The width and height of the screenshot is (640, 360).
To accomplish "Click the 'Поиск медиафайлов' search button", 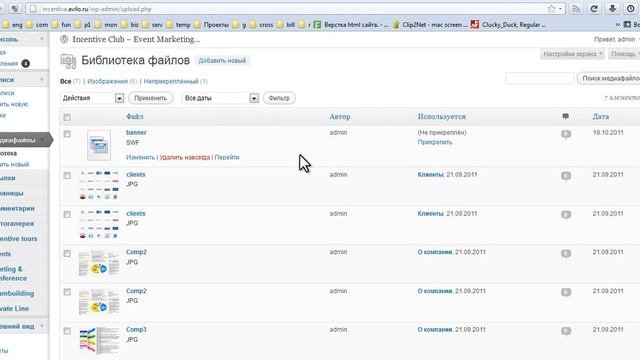I will (609, 78).
